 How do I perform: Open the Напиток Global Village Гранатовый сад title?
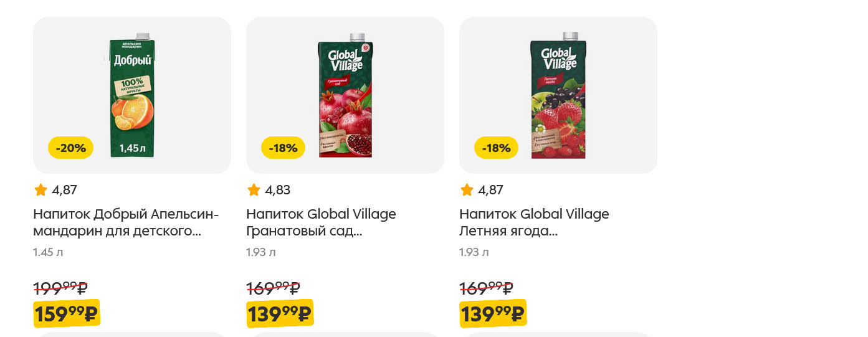[x=321, y=223]
